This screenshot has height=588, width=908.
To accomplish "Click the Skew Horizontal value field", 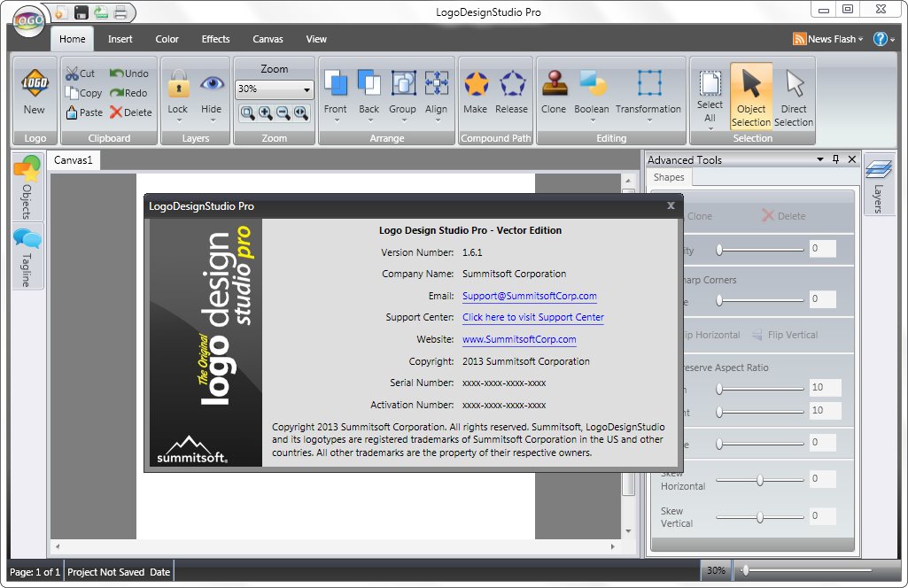I will (x=822, y=478).
